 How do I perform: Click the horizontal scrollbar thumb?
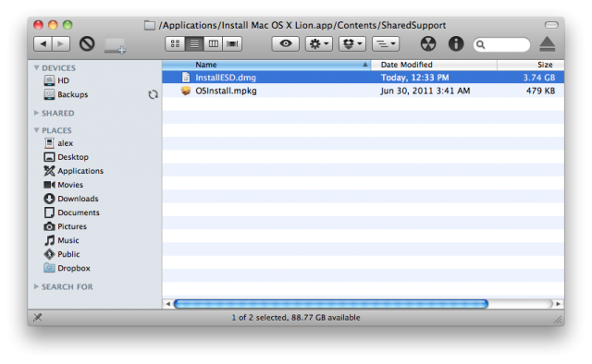tap(331, 304)
